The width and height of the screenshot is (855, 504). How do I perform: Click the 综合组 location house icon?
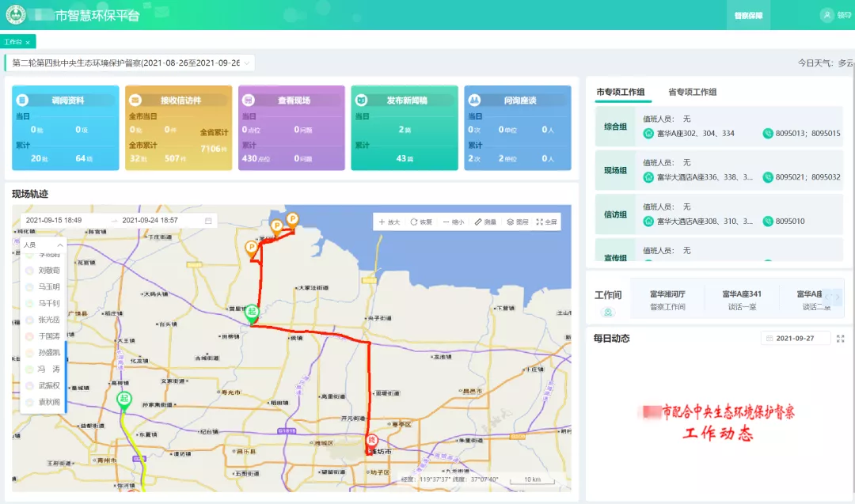click(648, 134)
